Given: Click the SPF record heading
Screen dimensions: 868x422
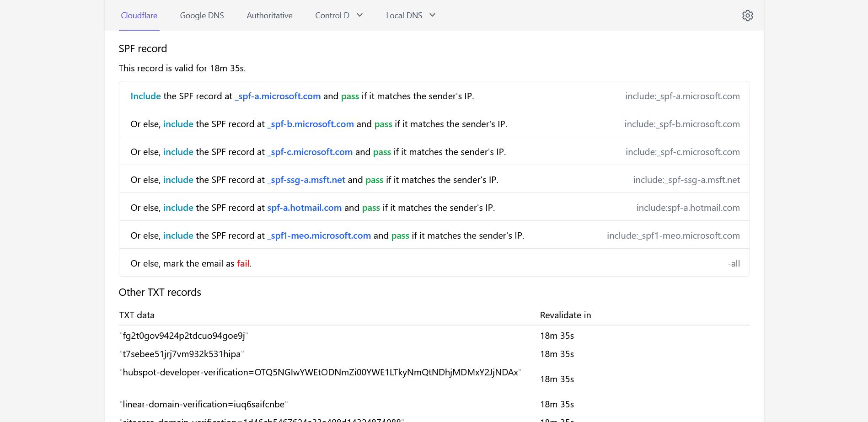Looking at the screenshot, I should [143, 48].
